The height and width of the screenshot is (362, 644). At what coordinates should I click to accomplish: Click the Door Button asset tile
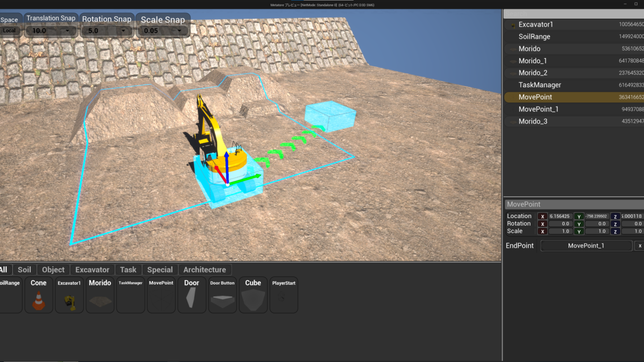[x=222, y=295]
